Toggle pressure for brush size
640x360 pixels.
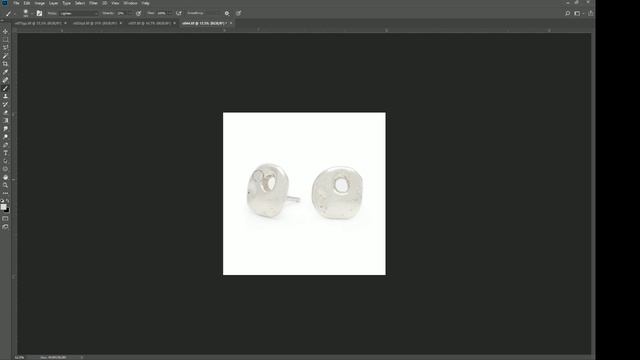(x=239, y=13)
